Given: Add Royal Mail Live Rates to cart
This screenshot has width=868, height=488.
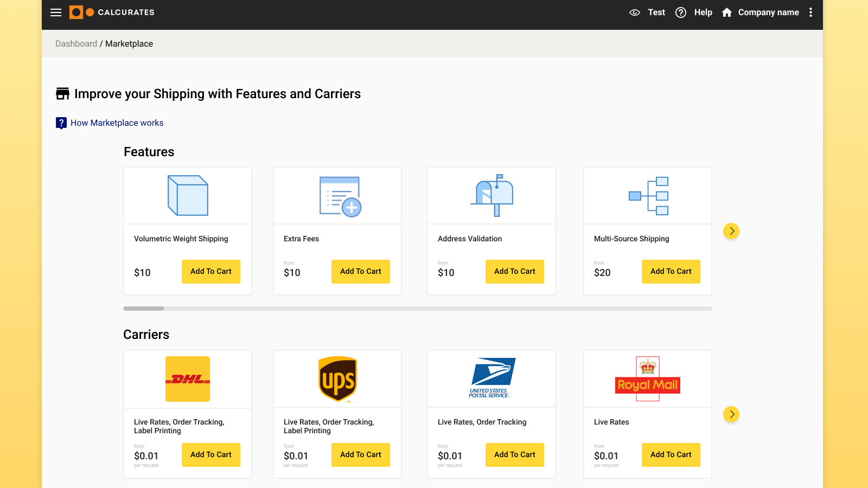Looking at the screenshot, I should pyautogui.click(x=671, y=455).
